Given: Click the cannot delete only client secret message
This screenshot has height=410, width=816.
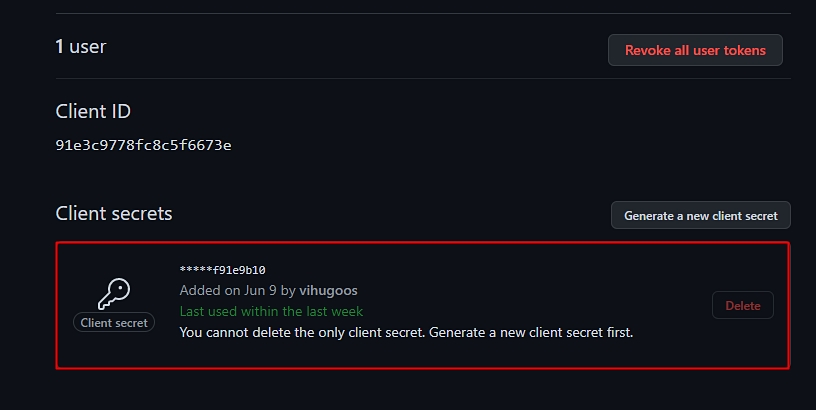Looking at the screenshot, I should coord(406,332).
